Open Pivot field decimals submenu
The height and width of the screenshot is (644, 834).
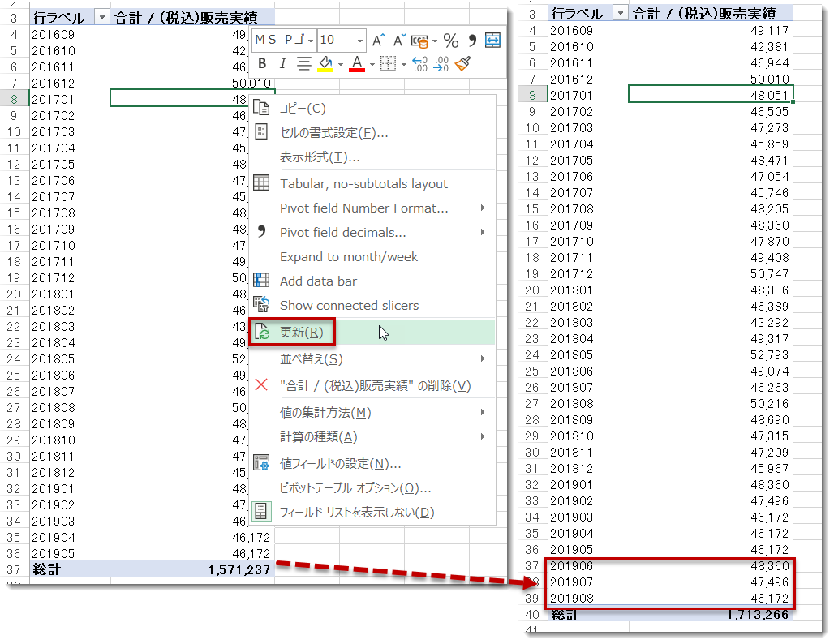point(372,233)
